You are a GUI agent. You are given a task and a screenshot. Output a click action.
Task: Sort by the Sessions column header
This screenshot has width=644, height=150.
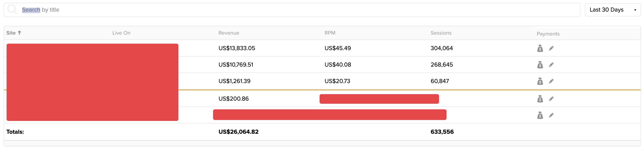click(441, 33)
